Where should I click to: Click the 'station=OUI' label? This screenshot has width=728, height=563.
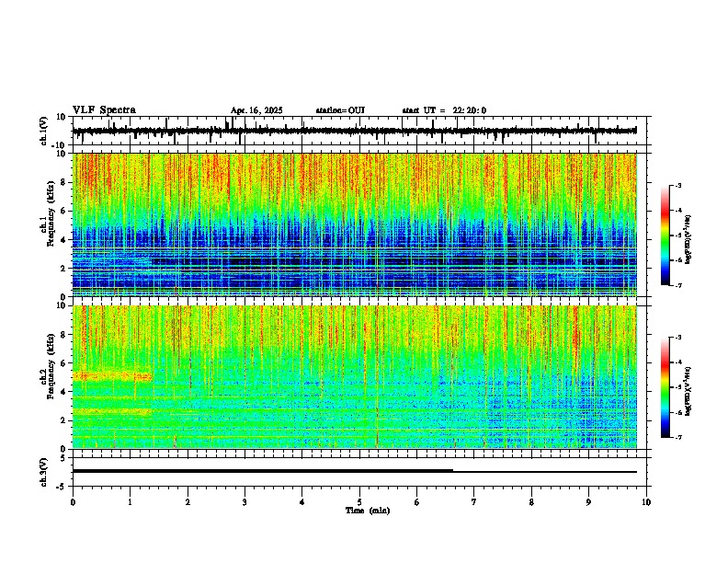point(340,110)
